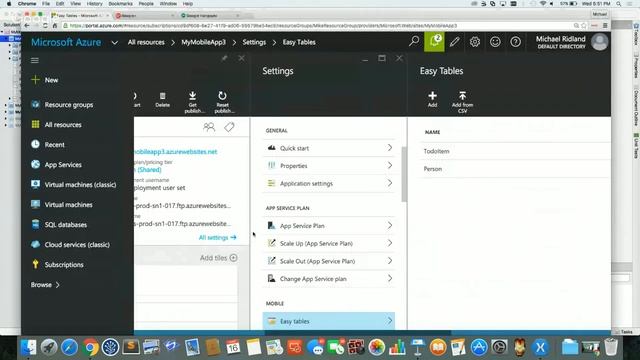Click Add tiles button

click(x=218, y=258)
